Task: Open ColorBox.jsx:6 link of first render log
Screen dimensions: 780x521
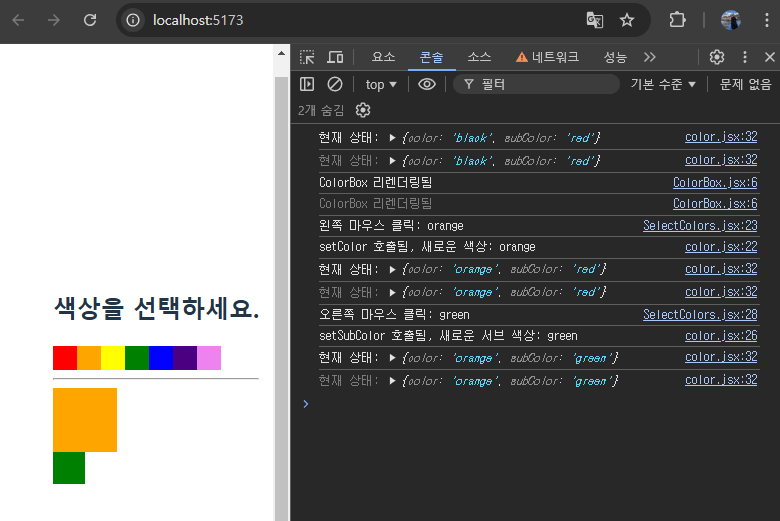Action: point(715,183)
